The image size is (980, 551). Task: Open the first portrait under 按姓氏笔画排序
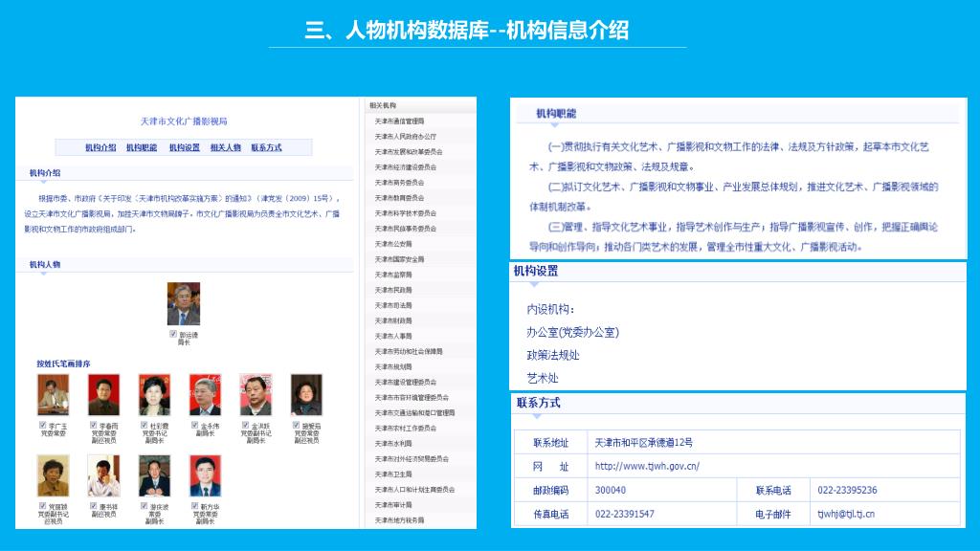tap(53, 394)
